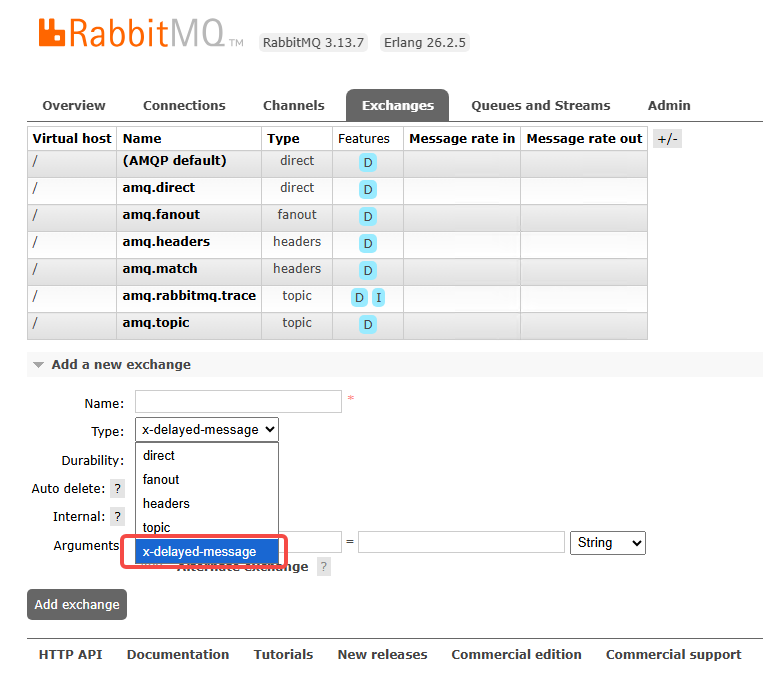Click the D badge in amq.match row
The height and width of the screenshot is (677, 763).
click(367, 271)
